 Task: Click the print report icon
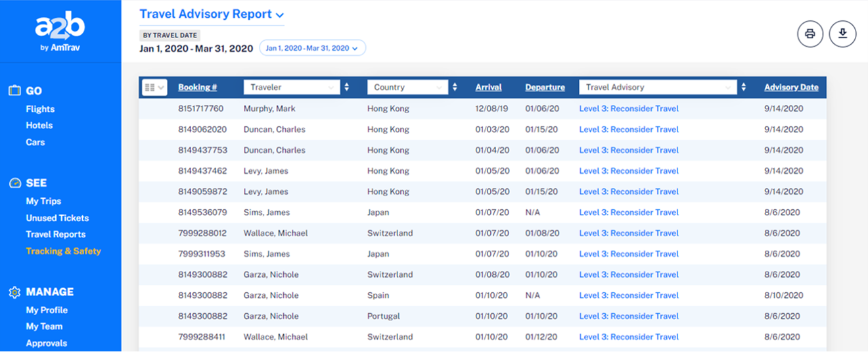coord(810,34)
